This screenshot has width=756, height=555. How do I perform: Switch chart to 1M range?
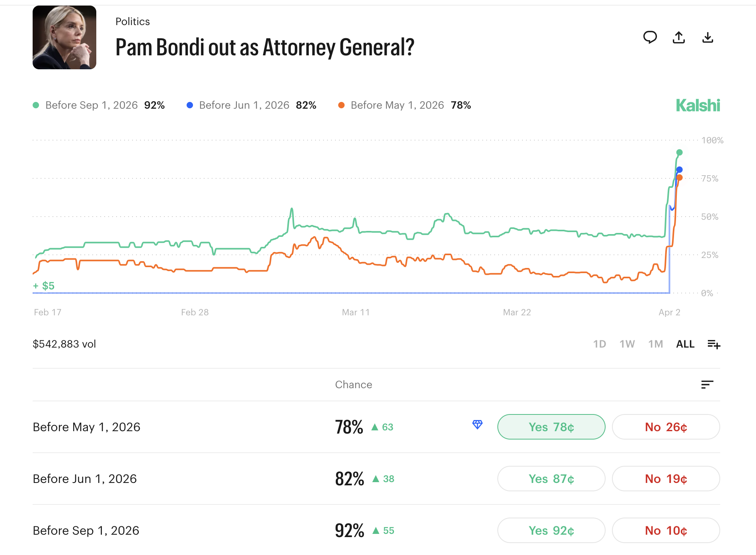tap(655, 344)
